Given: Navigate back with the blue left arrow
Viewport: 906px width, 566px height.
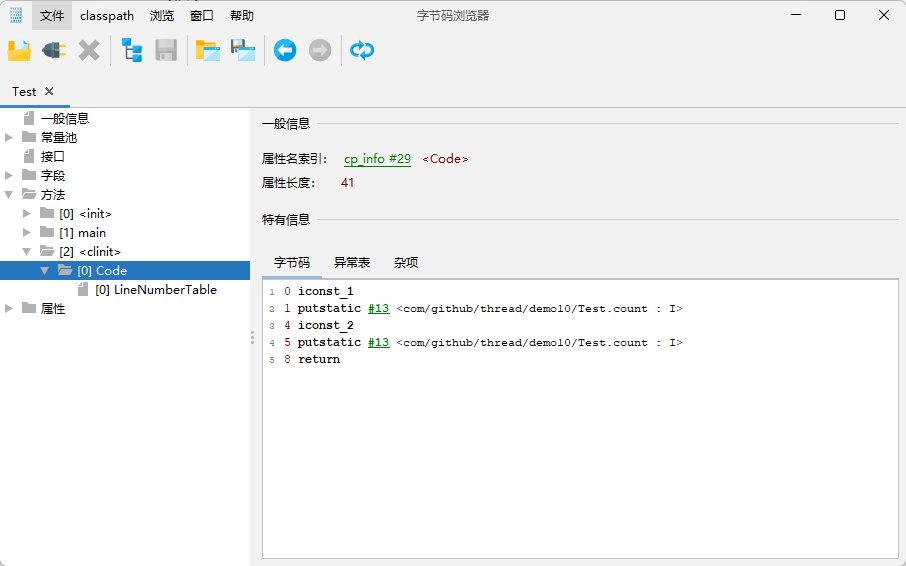Looking at the screenshot, I should (285, 50).
